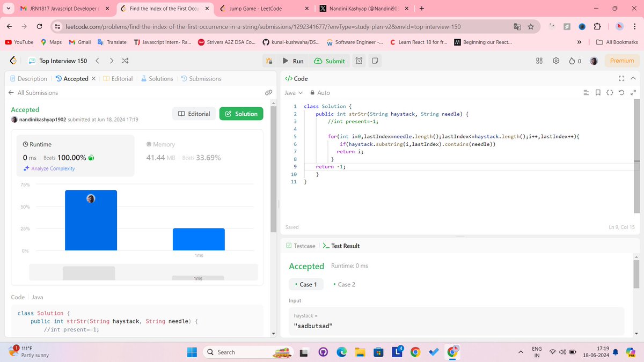Open Windows Start menu
The image size is (644, 362).
tap(192, 352)
